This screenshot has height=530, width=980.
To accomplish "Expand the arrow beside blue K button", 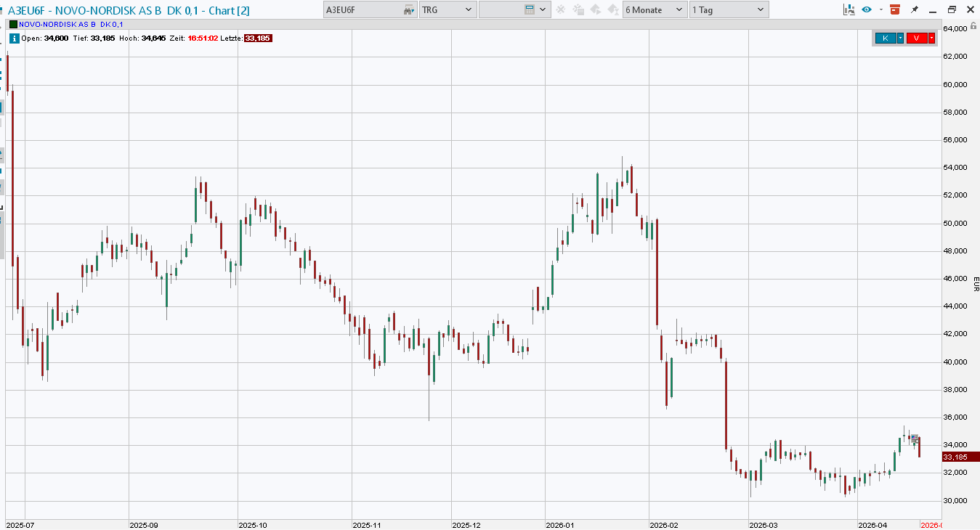I will pos(901,38).
